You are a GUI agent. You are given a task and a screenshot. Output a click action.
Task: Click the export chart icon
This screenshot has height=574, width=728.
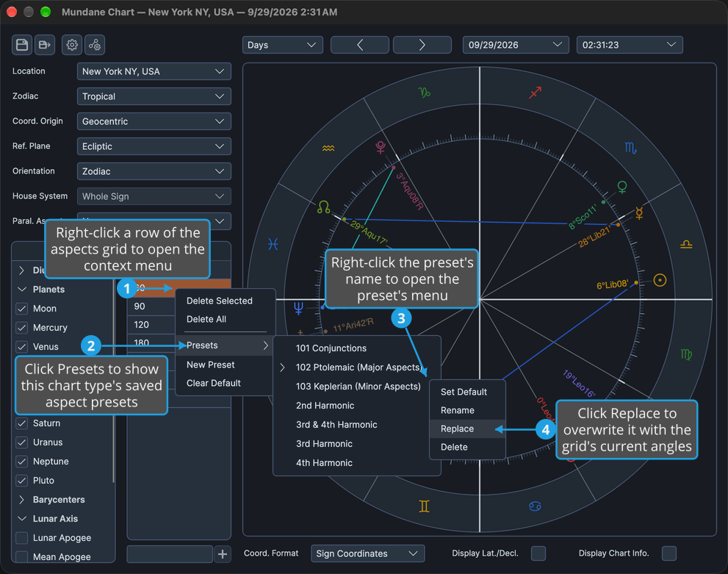pos(45,45)
